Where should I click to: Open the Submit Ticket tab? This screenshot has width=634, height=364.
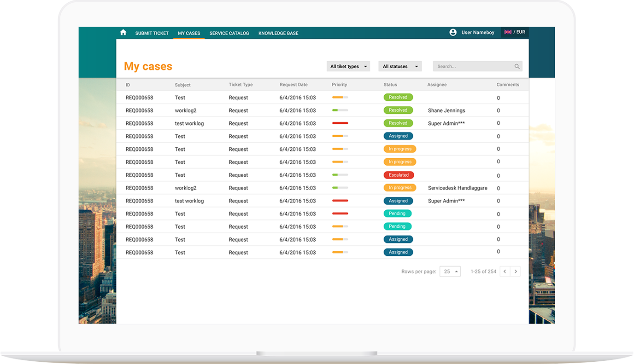click(152, 33)
